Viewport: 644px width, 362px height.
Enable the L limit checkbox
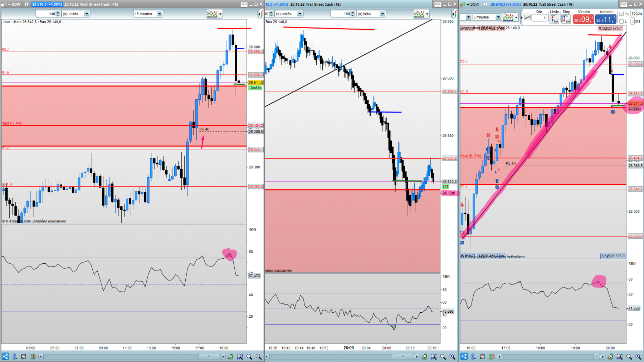pos(622,21)
